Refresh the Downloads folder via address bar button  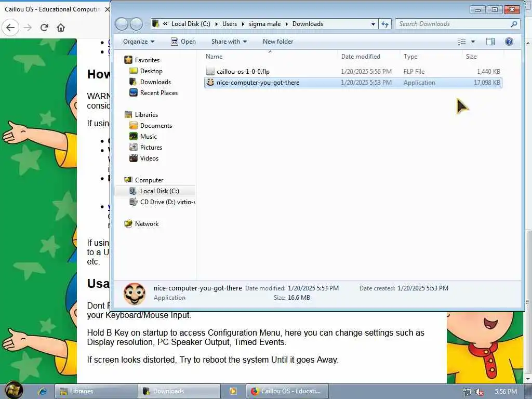pyautogui.click(x=385, y=24)
